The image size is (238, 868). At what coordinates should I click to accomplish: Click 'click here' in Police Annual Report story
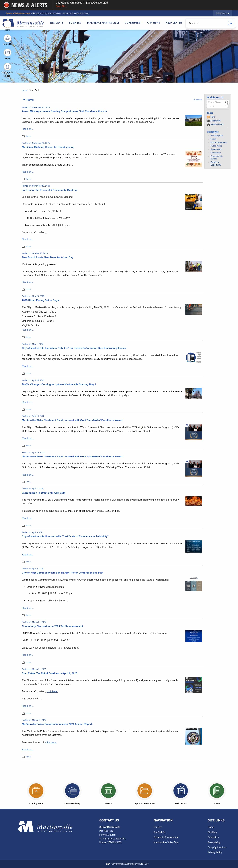pyautogui.click(x=51, y=742)
